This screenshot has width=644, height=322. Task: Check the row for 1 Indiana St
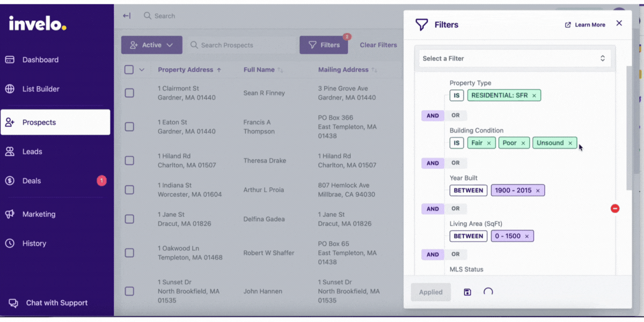(129, 190)
